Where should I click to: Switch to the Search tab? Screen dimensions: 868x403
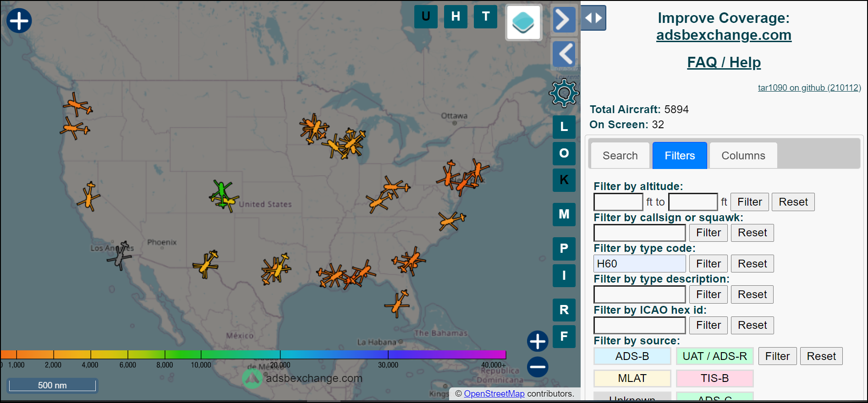(620, 156)
